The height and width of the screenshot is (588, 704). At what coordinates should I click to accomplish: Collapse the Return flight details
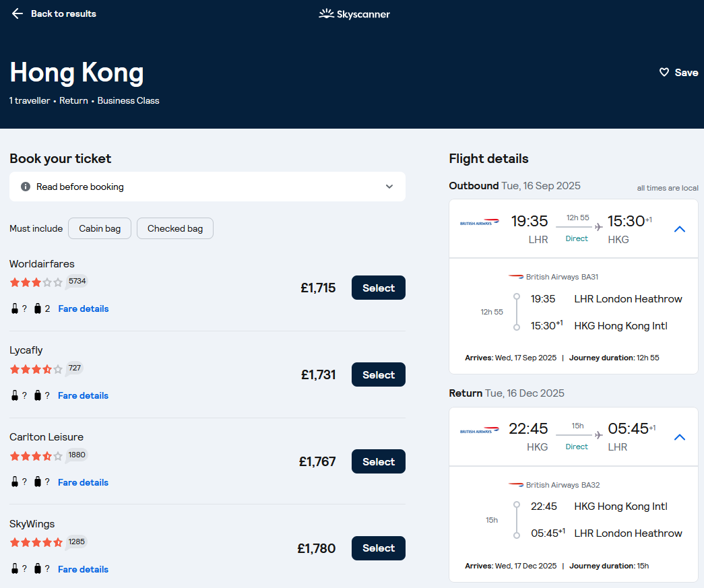(x=679, y=436)
